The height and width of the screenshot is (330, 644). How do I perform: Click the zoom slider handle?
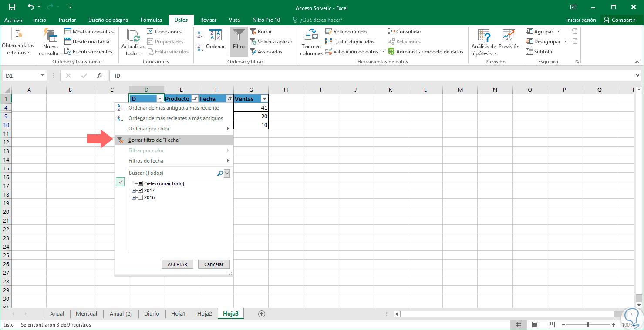(588, 325)
